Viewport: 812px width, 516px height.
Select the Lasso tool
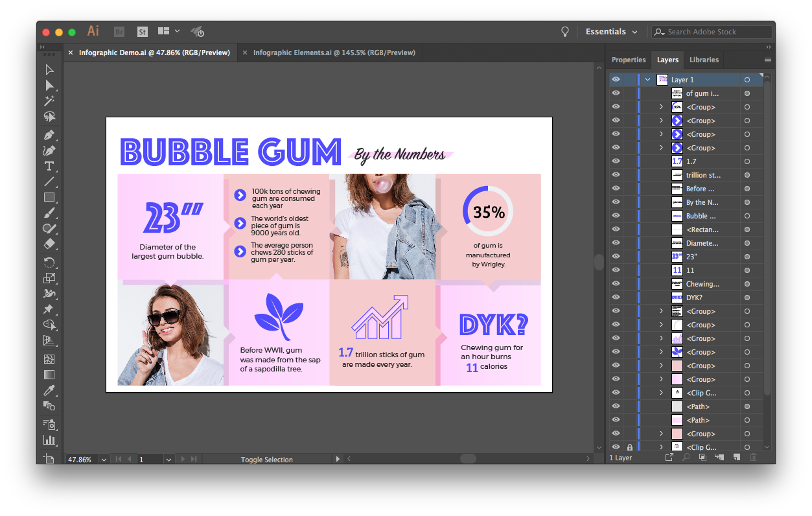click(49, 117)
